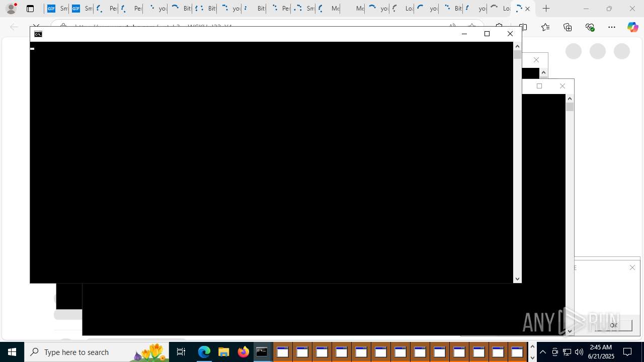Open the Edge profile icon

pos(11,9)
